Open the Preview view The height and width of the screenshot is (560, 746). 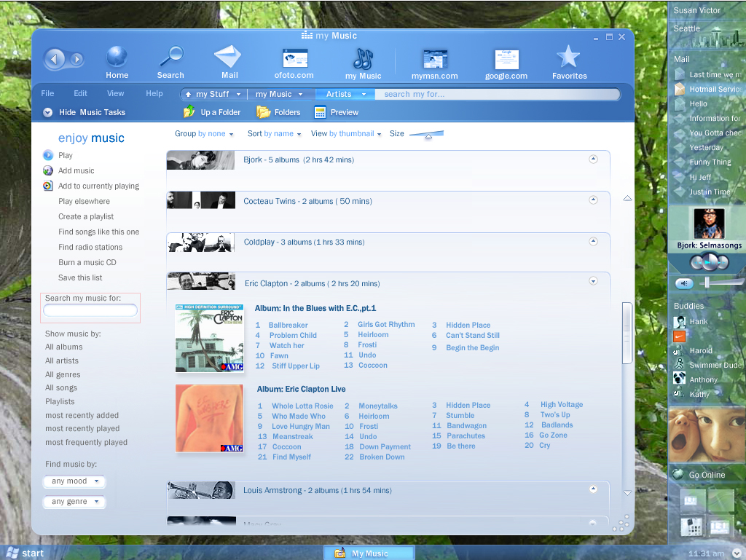337,112
